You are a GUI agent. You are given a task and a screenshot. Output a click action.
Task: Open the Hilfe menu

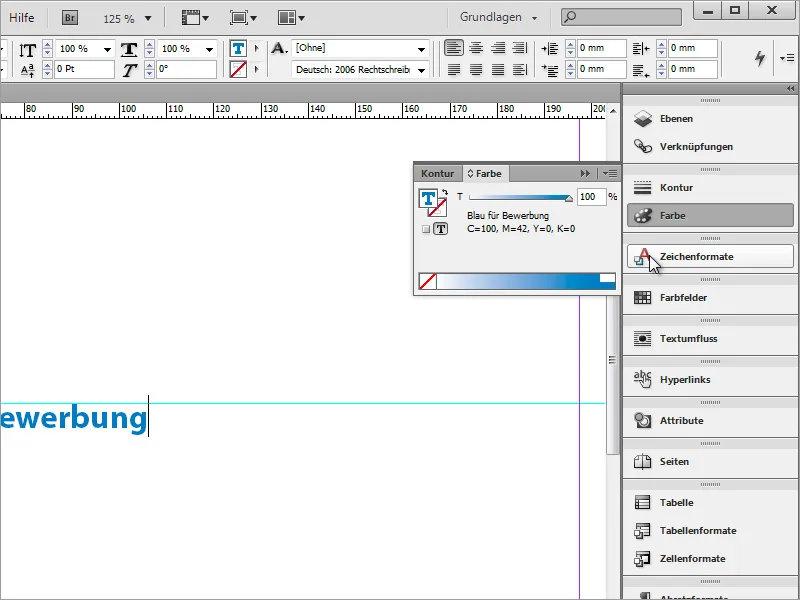pyautogui.click(x=22, y=17)
